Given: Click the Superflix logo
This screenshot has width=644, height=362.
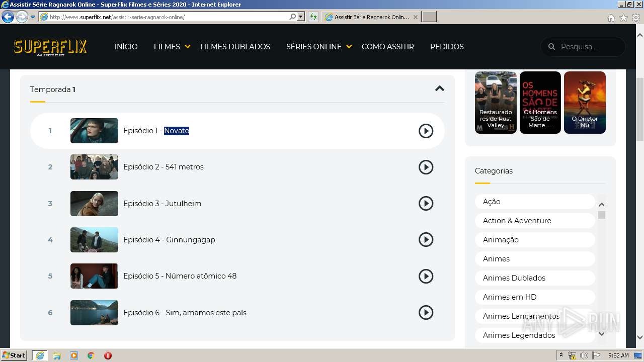Looking at the screenshot, I should click(x=50, y=47).
